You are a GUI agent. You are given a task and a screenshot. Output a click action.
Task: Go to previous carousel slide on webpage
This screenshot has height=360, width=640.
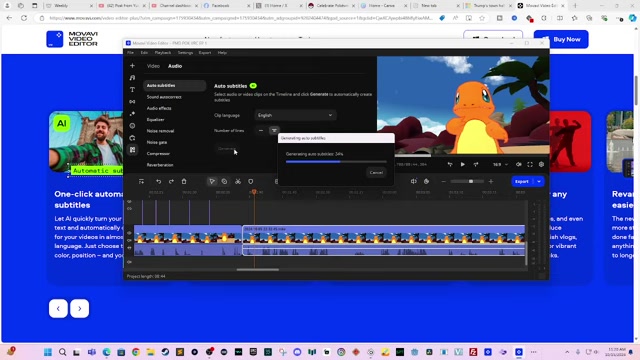pyautogui.click(x=58, y=309)
